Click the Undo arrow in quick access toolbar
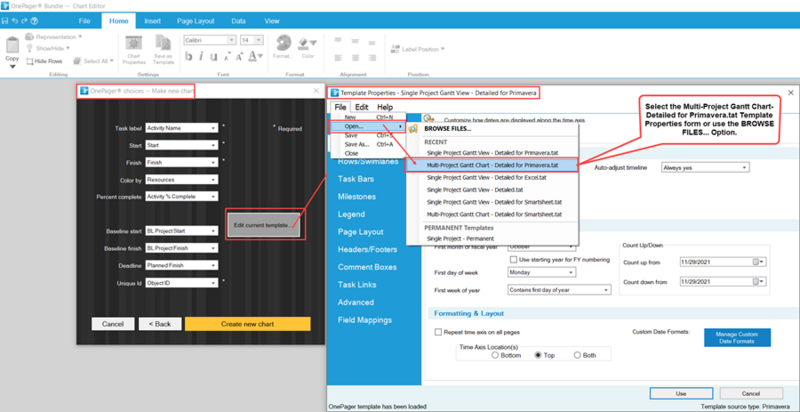This screenshot has height=412, width=800. (15, 21)
